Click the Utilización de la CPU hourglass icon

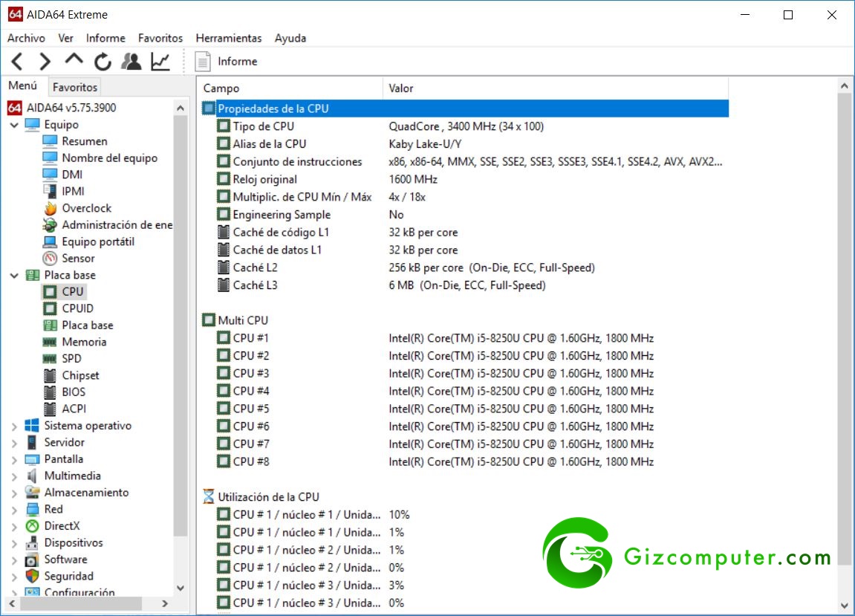(208, 497)
